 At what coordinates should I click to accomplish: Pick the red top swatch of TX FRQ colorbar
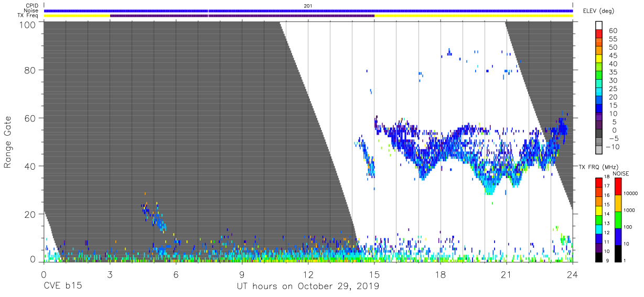(599, 182)
